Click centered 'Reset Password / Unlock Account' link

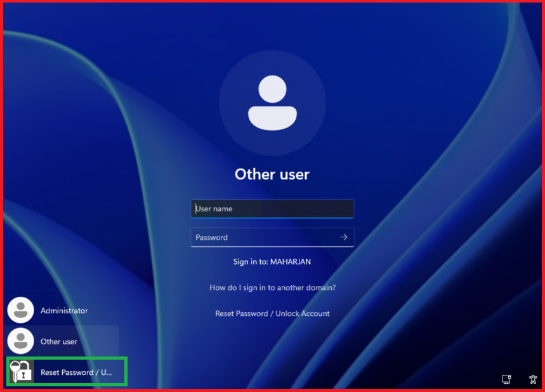pyautogui.click(x=272, y=313)
